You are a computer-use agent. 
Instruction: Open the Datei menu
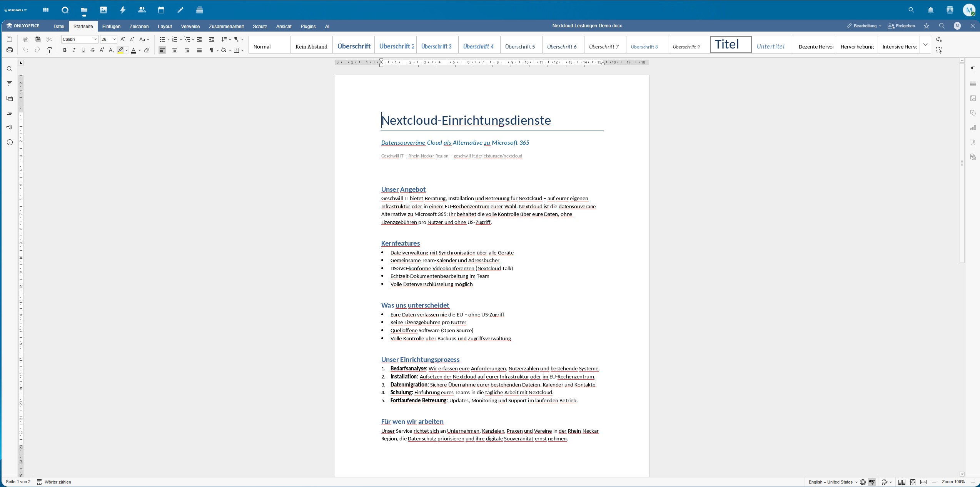pos(59,26)
